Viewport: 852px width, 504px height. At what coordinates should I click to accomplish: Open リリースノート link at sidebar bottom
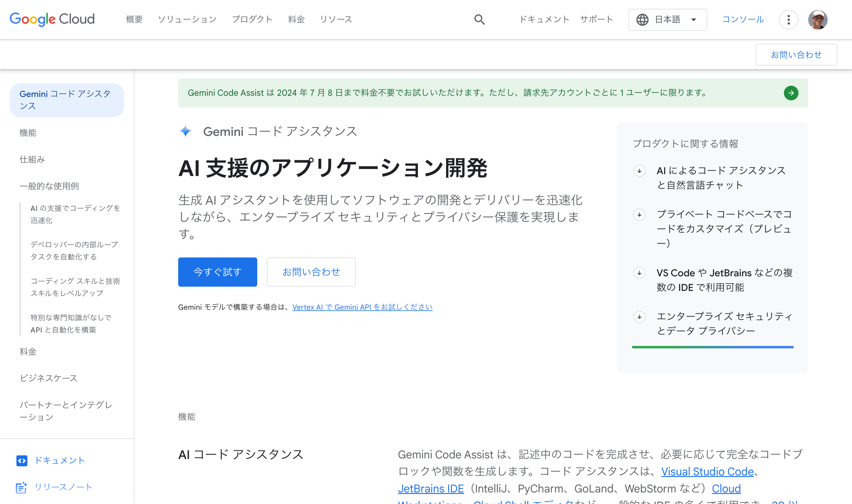coord(64,487)
